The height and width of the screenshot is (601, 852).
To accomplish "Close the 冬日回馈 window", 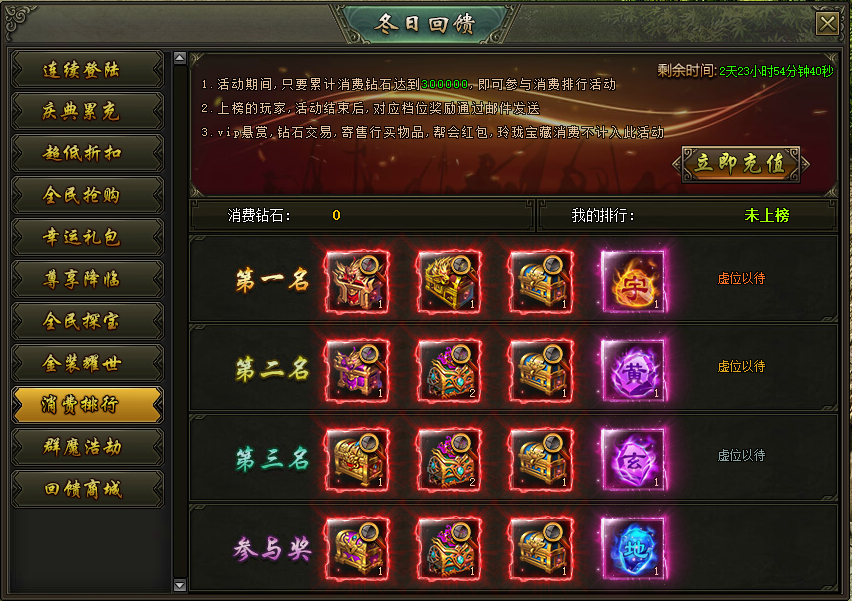I will tap(828, 24).
